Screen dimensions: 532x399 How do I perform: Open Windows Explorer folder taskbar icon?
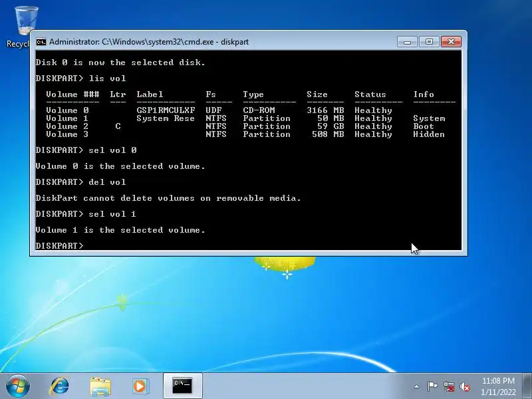(x=100, y=386)
